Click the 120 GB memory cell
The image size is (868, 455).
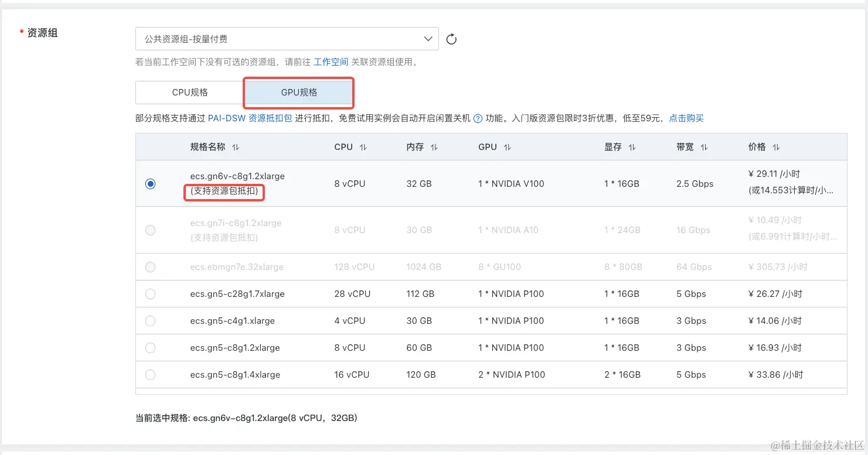click(x=421, y=375)
